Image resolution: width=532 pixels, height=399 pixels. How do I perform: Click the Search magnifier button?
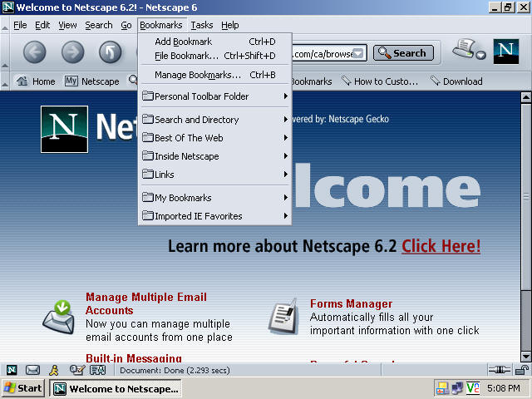tap(403, 53)
